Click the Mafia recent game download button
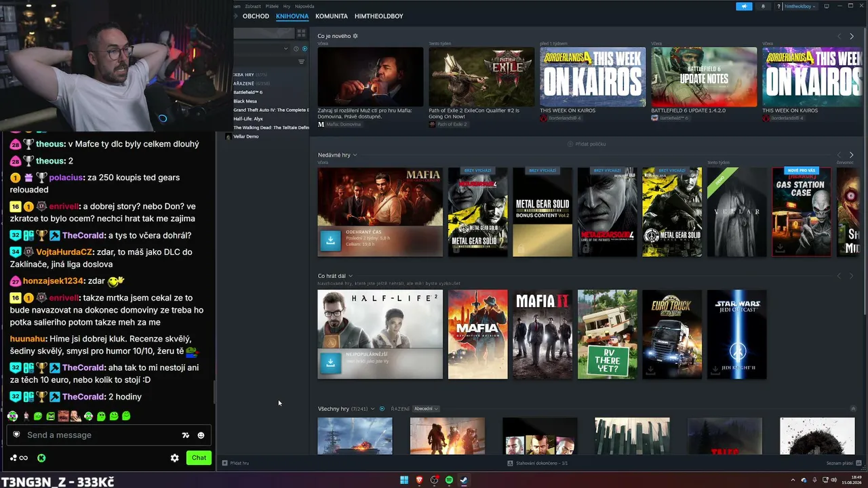The height and width of the screenshot is (488, 868). (x=330, y=240)
